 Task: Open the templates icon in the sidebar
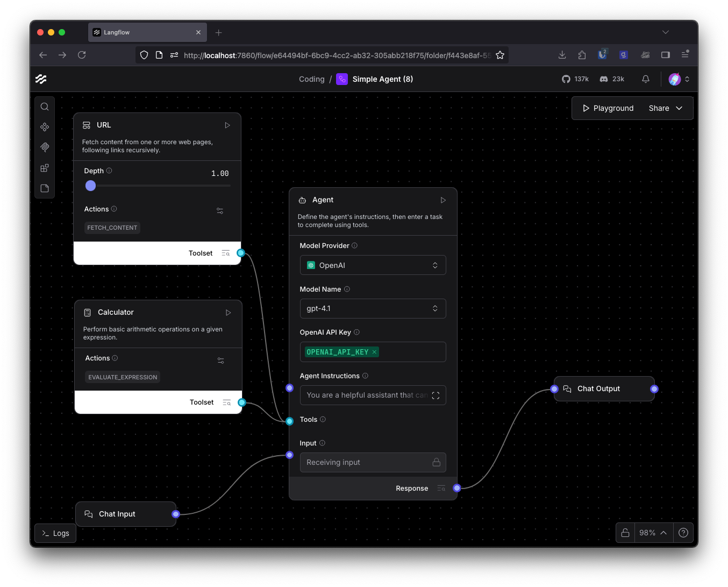[45, 168]
